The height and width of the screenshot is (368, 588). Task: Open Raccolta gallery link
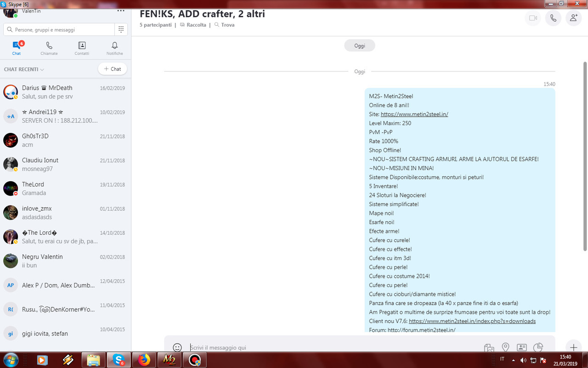(x=193, y=25)
